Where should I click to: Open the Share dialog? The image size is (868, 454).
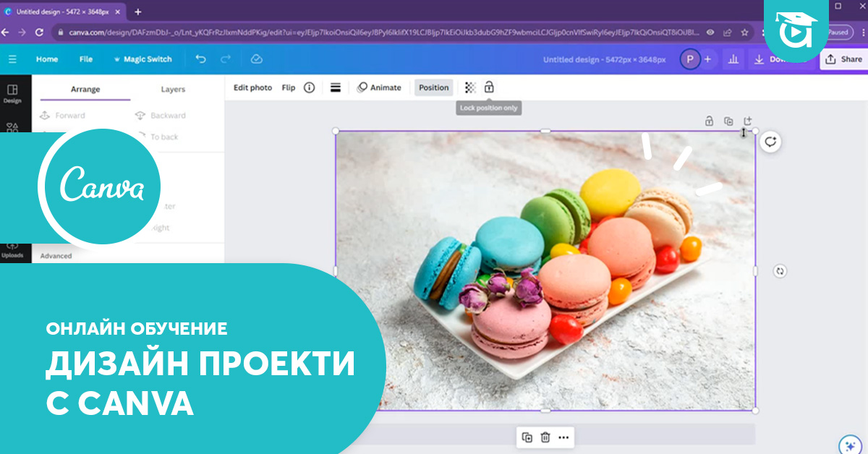point(843,59)
